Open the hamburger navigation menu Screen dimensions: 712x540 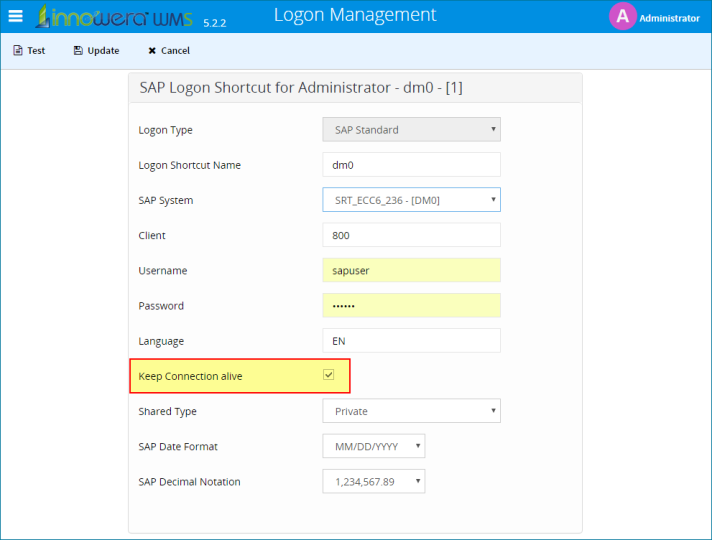pyautogui.click(x=15, y=16)
